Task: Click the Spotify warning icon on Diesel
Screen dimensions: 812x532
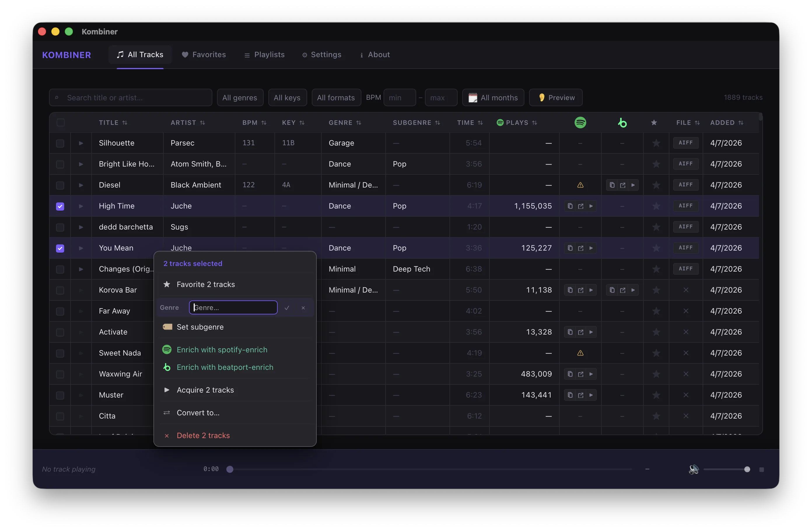Action: [x=580, y=185]
